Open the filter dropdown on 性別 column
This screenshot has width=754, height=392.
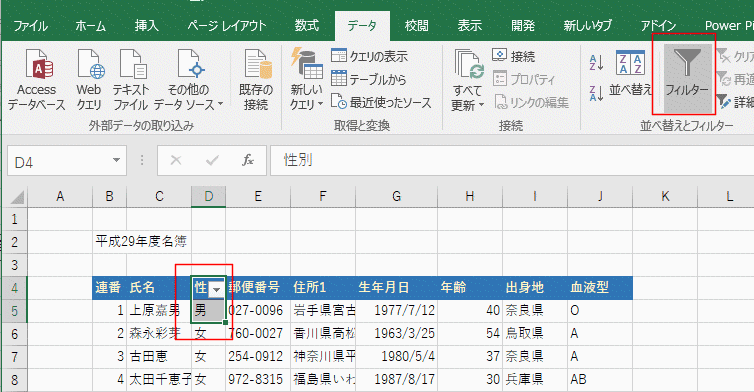(x=217, y=289)
